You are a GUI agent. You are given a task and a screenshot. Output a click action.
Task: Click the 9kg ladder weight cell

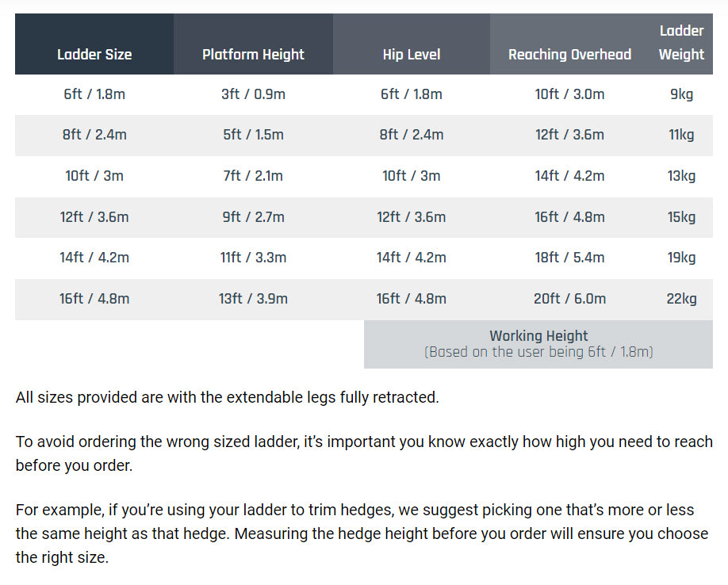coord(681,94)
